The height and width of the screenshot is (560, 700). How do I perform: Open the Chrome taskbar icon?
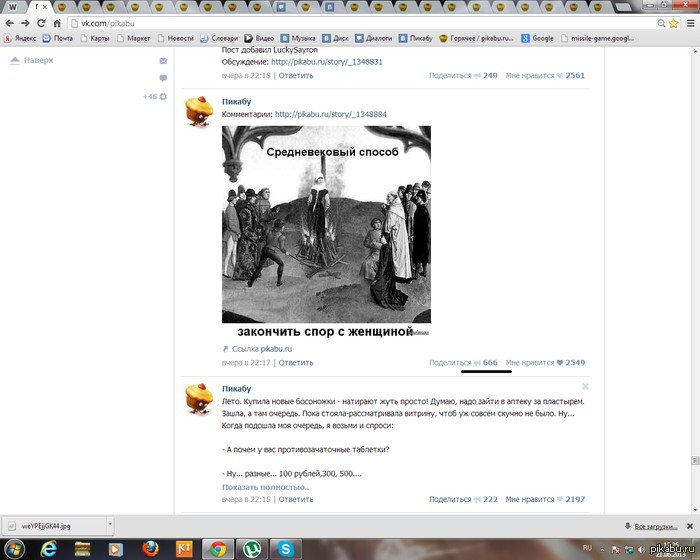[218, 549]
